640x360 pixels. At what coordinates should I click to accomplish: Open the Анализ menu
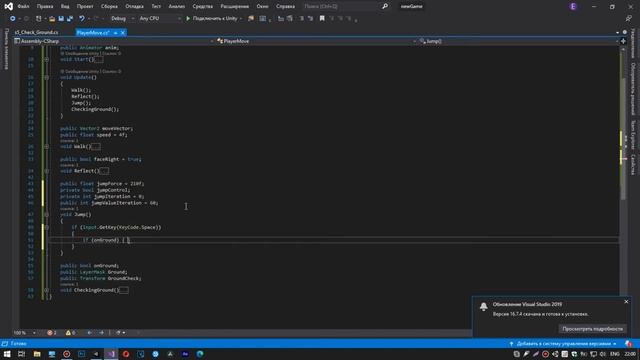(x=177, y=7)
